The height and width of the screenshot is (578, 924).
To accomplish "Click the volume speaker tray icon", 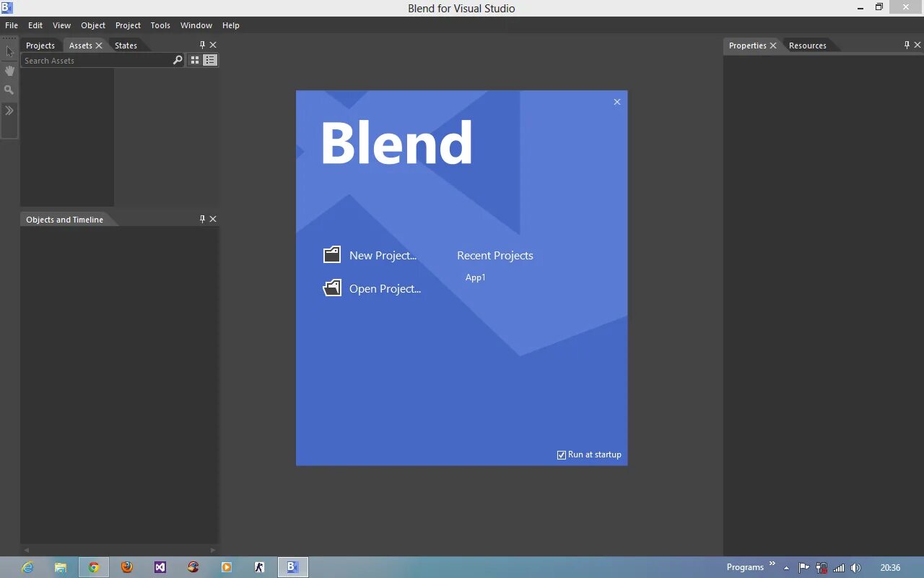I will click(x=856, y=568).
